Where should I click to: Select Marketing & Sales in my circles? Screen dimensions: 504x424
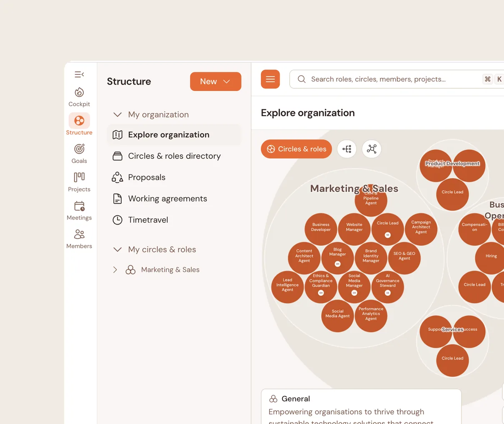pyautogui.click(x=170, y=269)
